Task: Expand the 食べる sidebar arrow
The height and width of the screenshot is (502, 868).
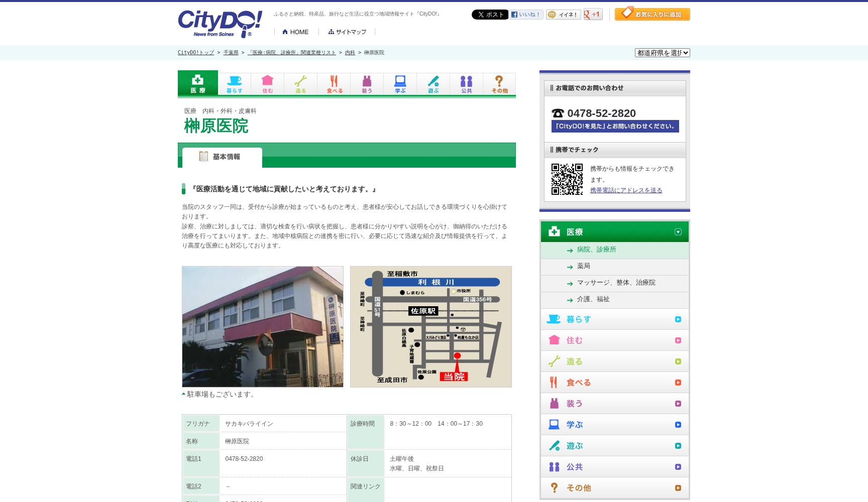Action: [x=678, y=383]
